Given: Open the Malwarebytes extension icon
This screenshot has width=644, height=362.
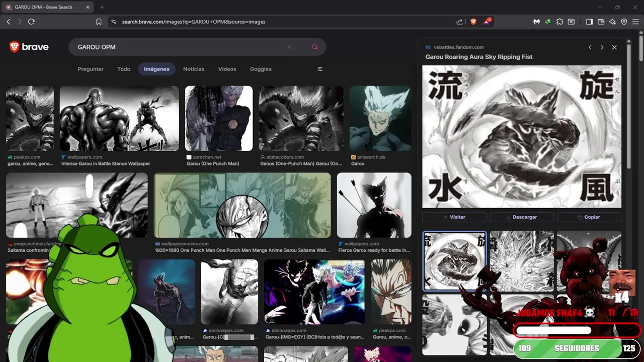Looking at the screenshot, I should tap(537, 22).
